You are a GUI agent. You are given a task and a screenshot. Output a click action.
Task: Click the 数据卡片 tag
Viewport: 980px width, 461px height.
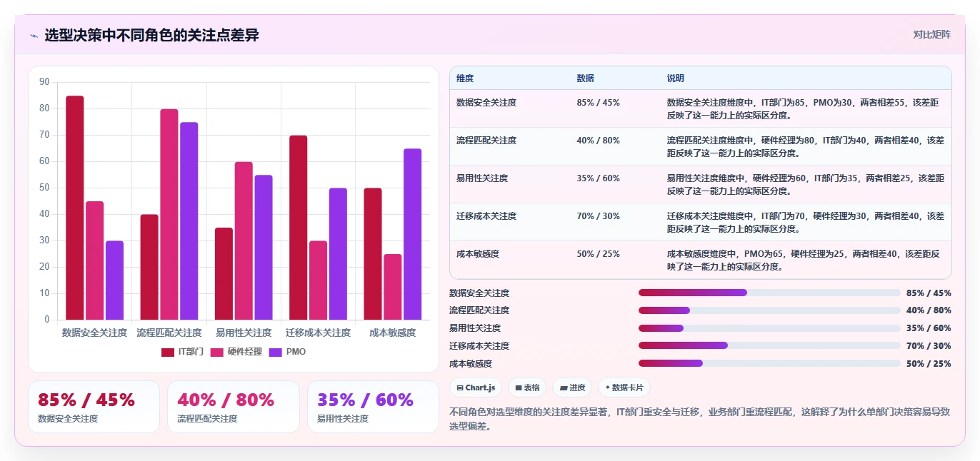(624, 387)
